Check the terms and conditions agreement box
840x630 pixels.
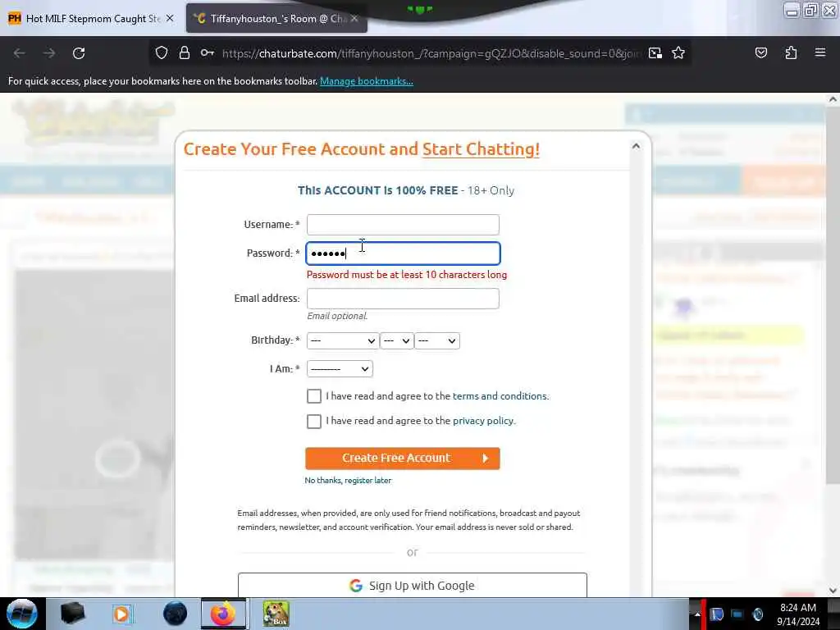pyautogui.click(x=314, y=396)
